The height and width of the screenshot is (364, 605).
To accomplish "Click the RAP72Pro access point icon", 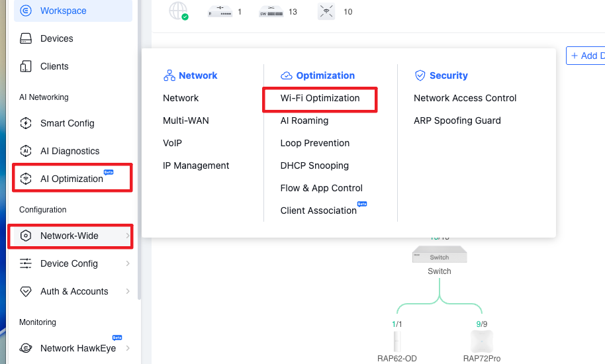I will (481, 341).
